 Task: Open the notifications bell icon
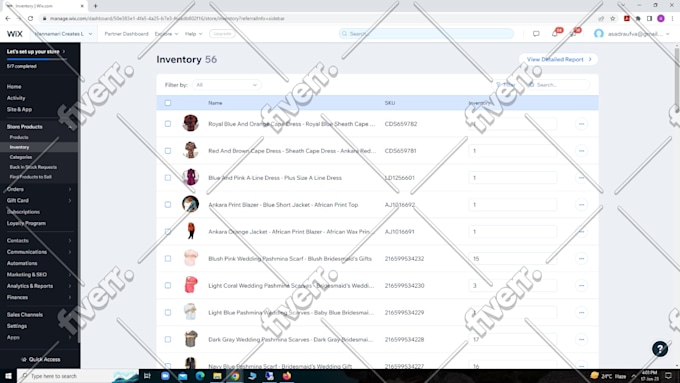(x=555, y=34)
